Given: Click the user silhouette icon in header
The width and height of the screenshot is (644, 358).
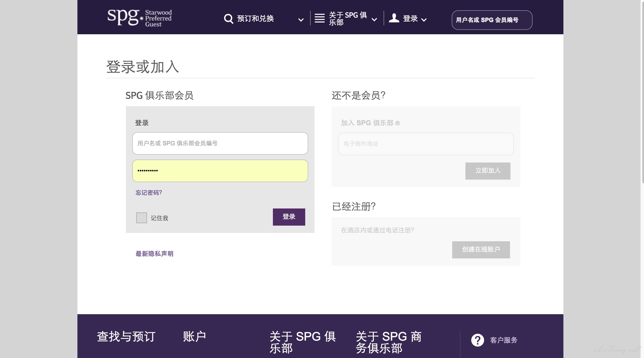Looking at the screenshot, I should coord(394,18).
